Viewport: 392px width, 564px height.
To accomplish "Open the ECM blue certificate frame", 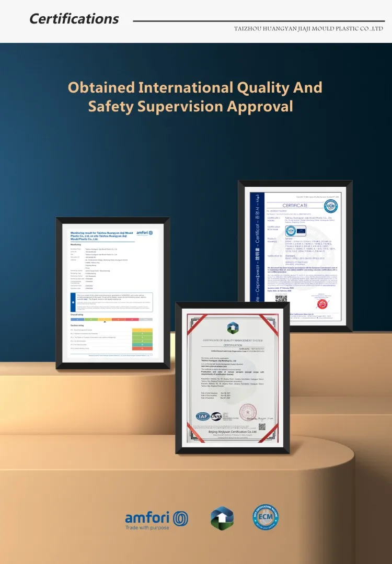I will (x=295, y=256).
